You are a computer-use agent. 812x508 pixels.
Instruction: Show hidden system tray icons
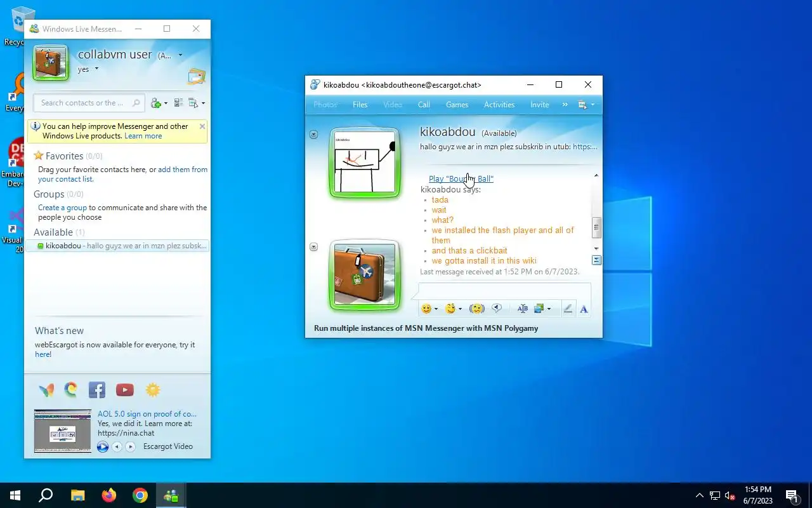(x=700, y=495)
